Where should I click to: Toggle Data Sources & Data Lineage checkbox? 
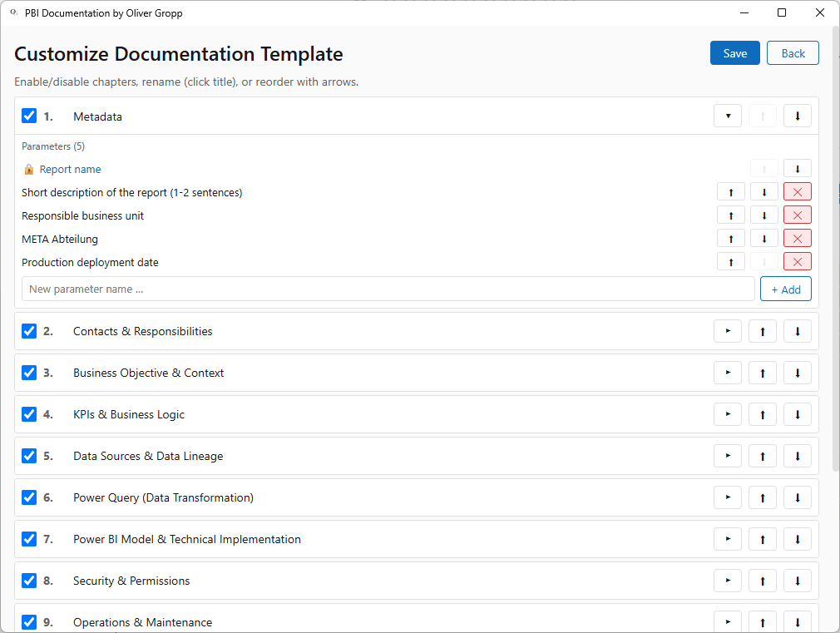click(x=29, y=456)
